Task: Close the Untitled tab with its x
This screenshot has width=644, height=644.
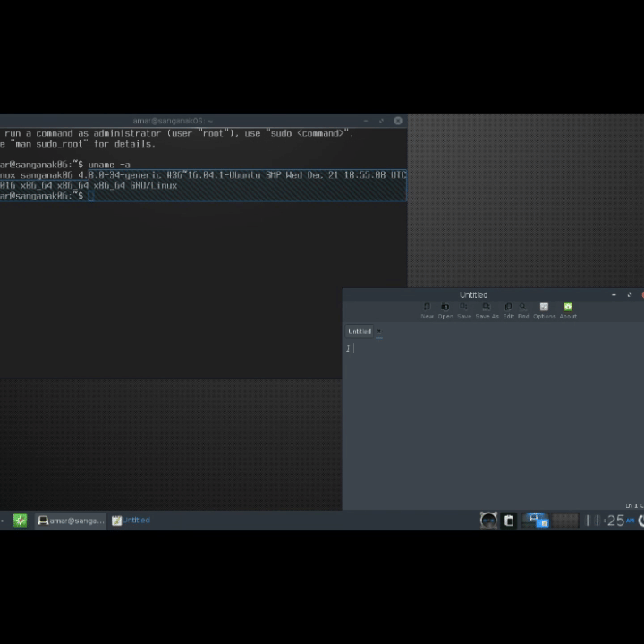Action: pyautogui.click(x=379, y=331)
